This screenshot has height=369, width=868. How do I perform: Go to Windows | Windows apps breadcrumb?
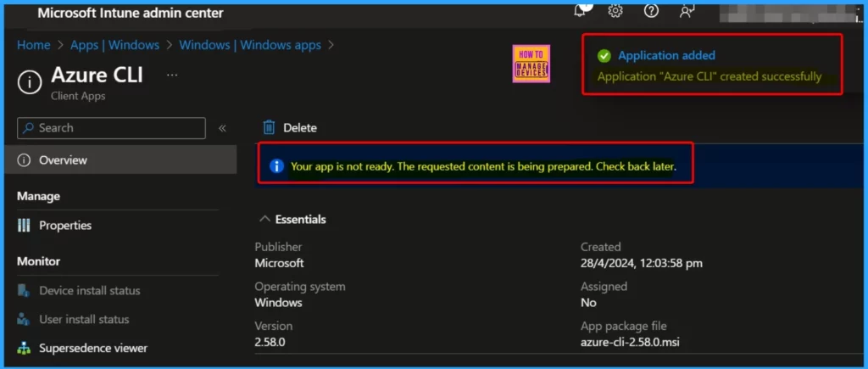click(250, 45)
